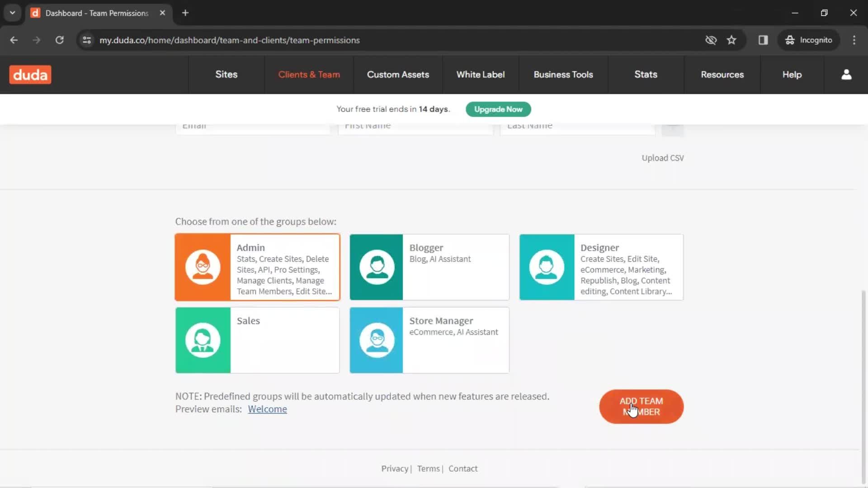The height and width of the screenshot is (488, 868).
Task: Select the Designer permission group card
Action: tap(601, 267)
